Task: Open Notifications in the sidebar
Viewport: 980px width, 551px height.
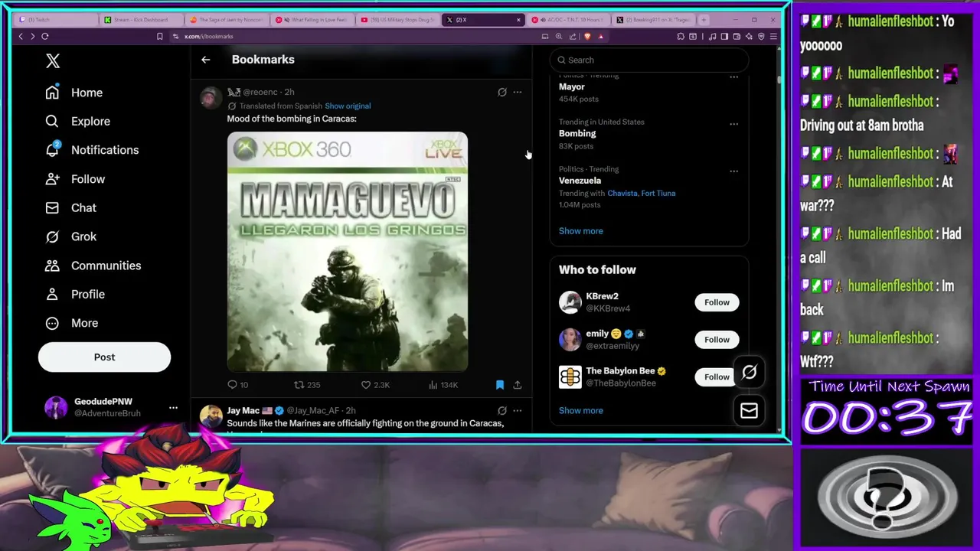Action: (x=92, y=150)
